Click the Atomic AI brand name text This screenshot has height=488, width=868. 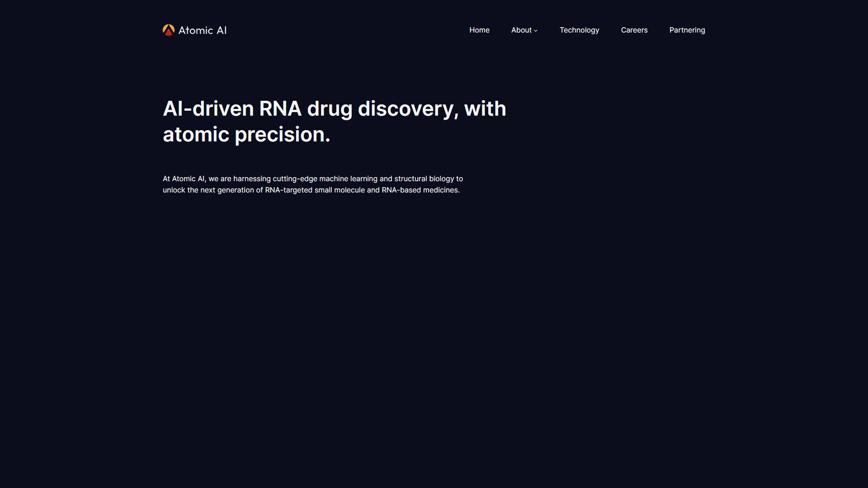[x=202, y=30]
